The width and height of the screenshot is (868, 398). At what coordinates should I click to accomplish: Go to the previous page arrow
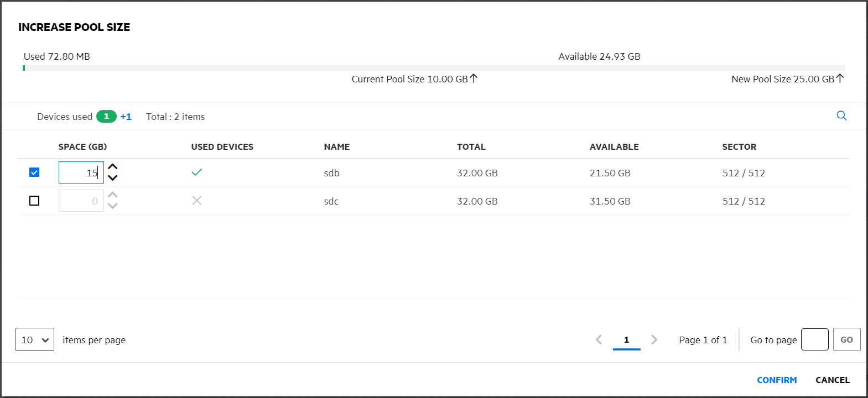coord(599,339)
